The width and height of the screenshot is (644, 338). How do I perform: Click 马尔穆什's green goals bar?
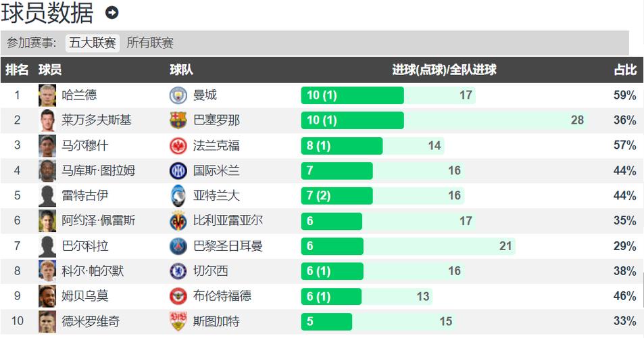(342, 145)
